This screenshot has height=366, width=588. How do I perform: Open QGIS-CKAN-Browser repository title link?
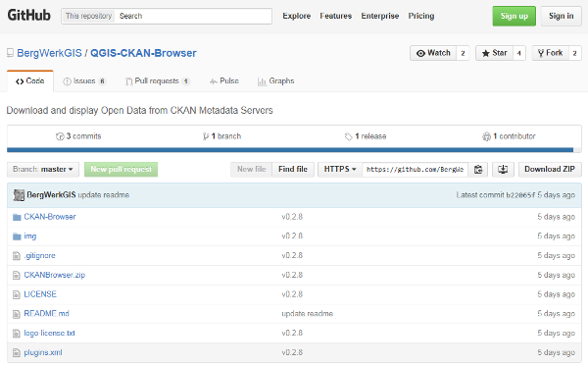(x=143, y=53)
